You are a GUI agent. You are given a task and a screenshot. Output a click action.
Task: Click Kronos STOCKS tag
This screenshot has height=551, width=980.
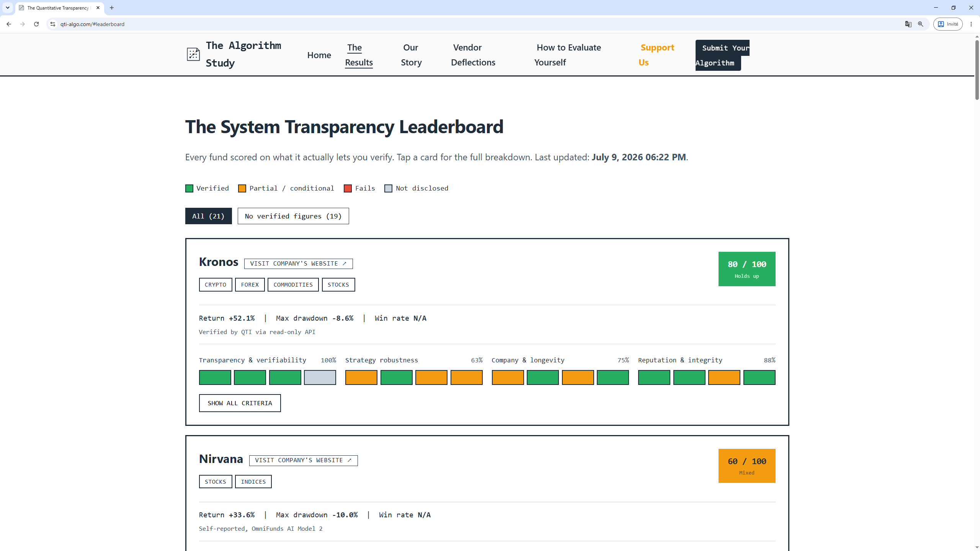(338, 285)
